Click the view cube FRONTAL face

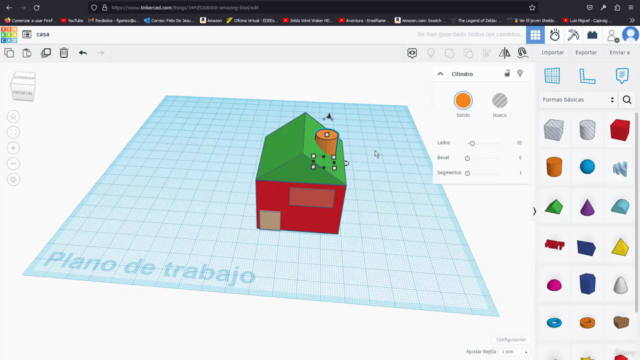(22, 93)
